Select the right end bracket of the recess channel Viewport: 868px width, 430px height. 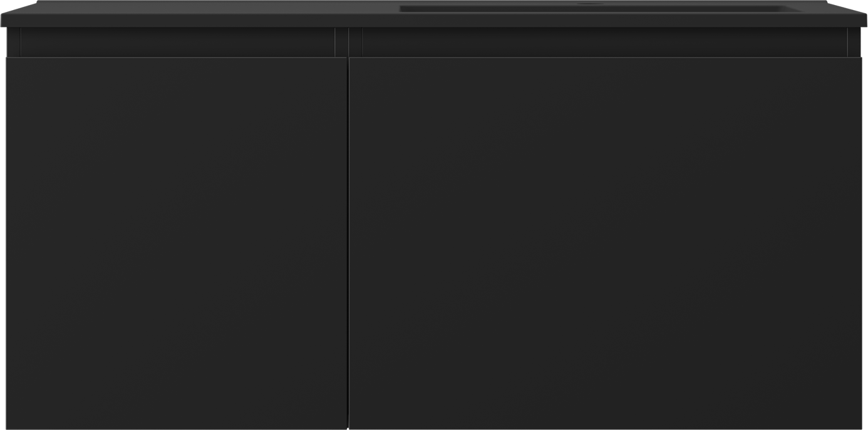coord(854,42)
